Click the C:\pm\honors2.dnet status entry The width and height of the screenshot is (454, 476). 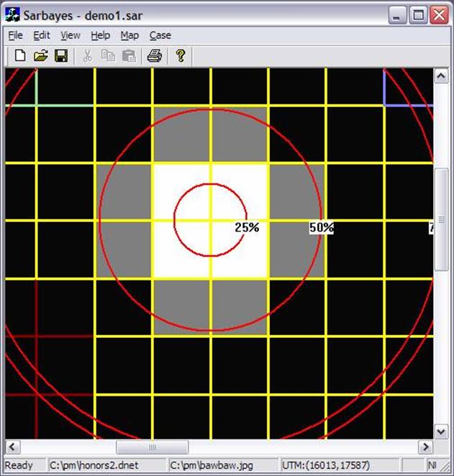(x=94, y=465)
